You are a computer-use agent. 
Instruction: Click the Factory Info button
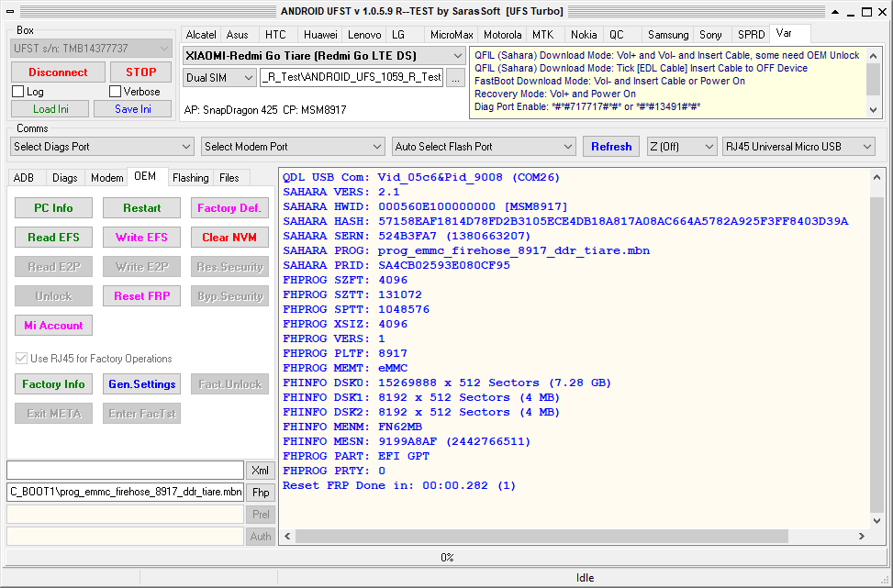53,384
